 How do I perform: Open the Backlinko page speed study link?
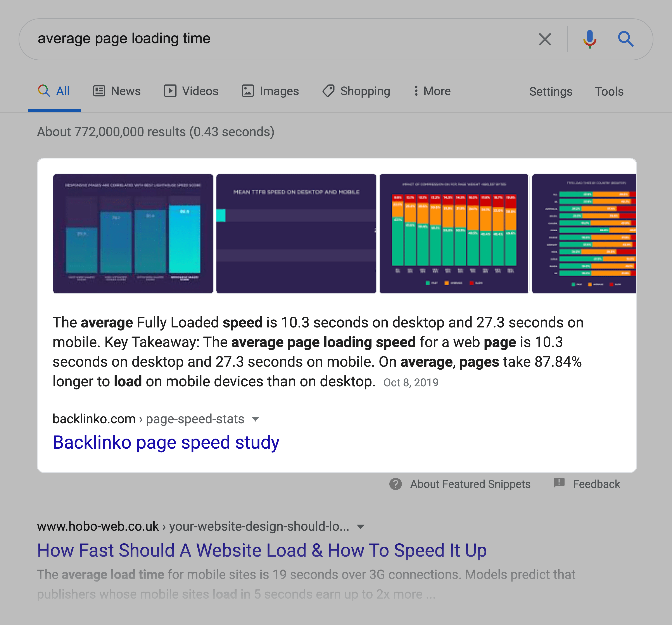coord(166,442)
